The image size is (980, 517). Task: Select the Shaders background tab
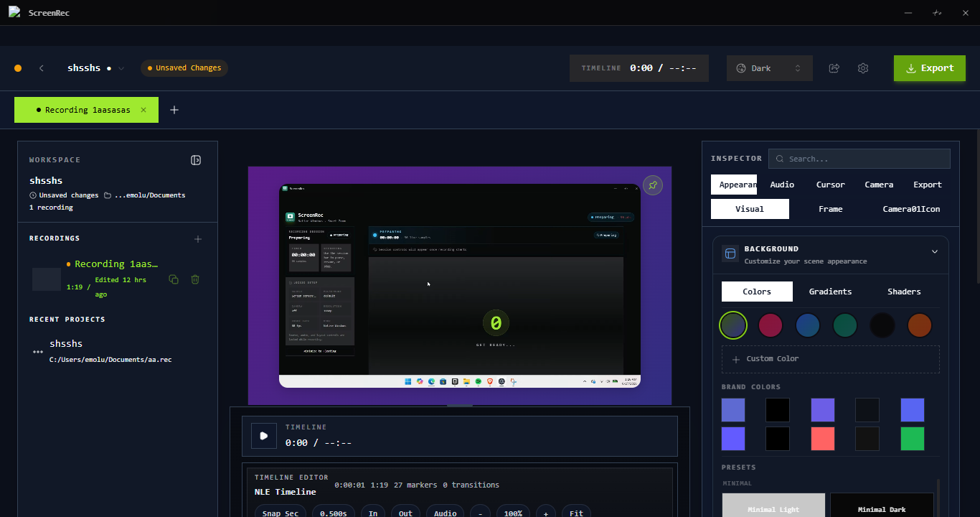904,292
